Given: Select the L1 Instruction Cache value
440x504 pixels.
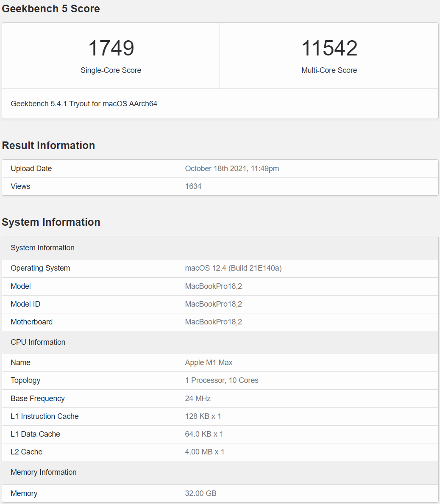Looking at the screenshot, I should click(x=203, y=416).
